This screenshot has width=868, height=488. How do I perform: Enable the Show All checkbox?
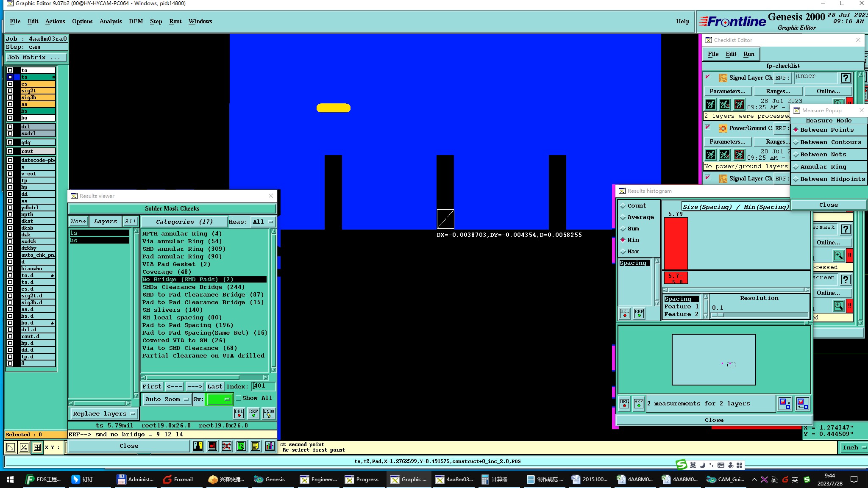(x=239, y=398)
